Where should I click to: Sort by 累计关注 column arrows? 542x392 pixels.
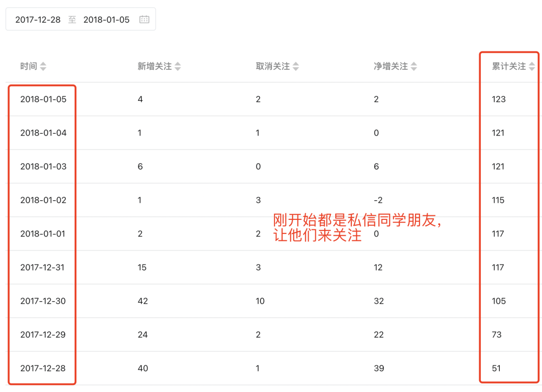click(532, 66)
